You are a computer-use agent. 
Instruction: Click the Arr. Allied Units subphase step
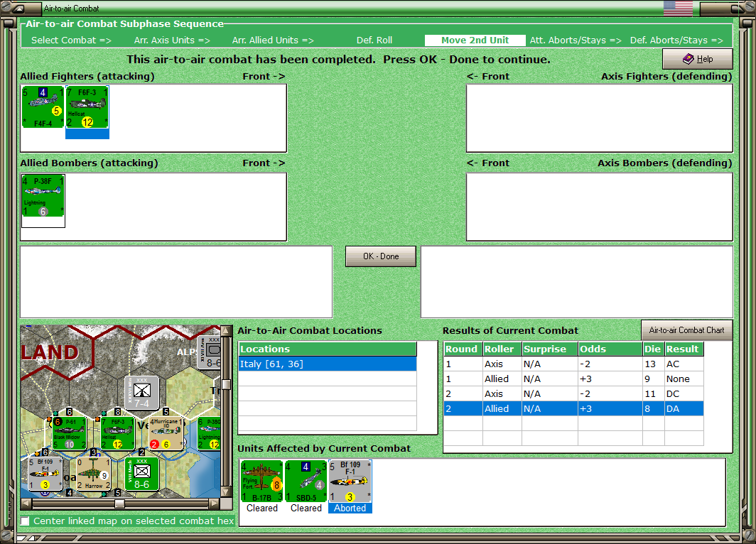pos(273,40)
